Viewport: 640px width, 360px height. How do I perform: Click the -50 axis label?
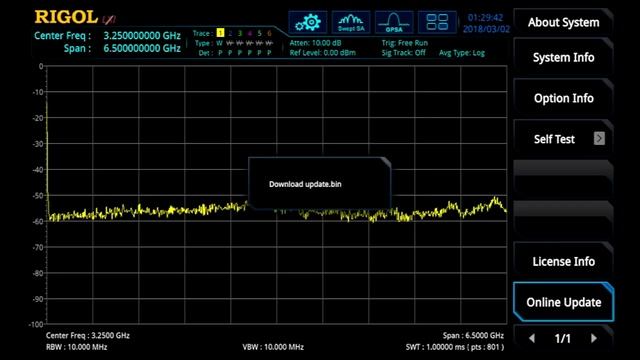[38, 196]
